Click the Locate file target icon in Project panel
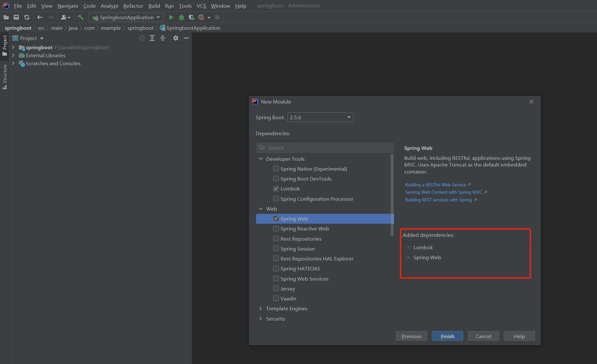The height and width of the screenshot is (364, 597). [x=142, y=38]
